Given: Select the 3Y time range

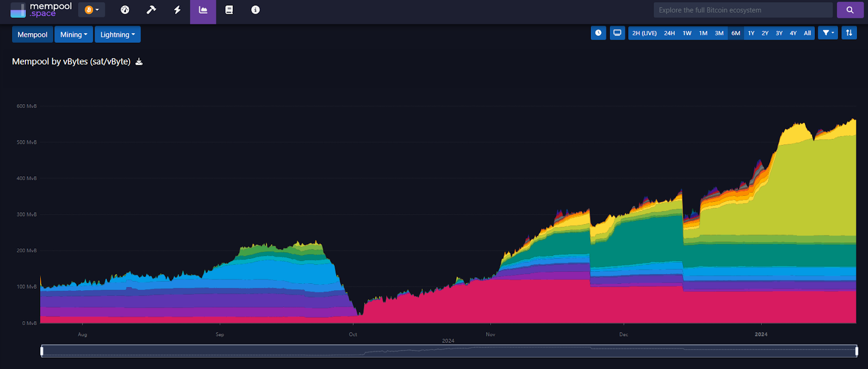Looking at the screenshot, I should (x=779, y=33).
